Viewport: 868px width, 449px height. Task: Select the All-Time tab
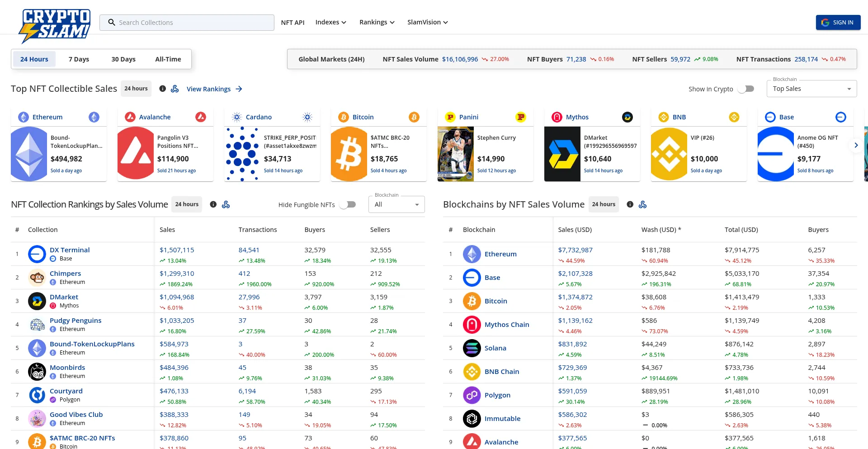click(x=168, y=59)
